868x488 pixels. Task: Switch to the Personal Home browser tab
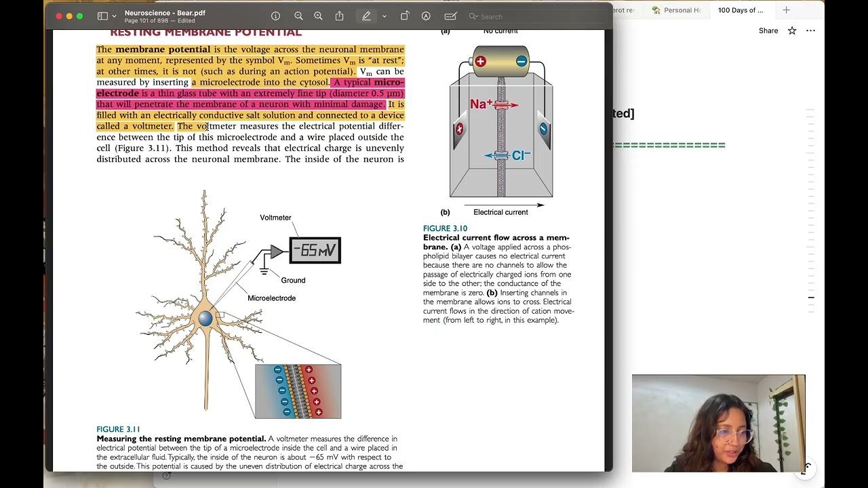pyautogui.click(x=676, y=10)
